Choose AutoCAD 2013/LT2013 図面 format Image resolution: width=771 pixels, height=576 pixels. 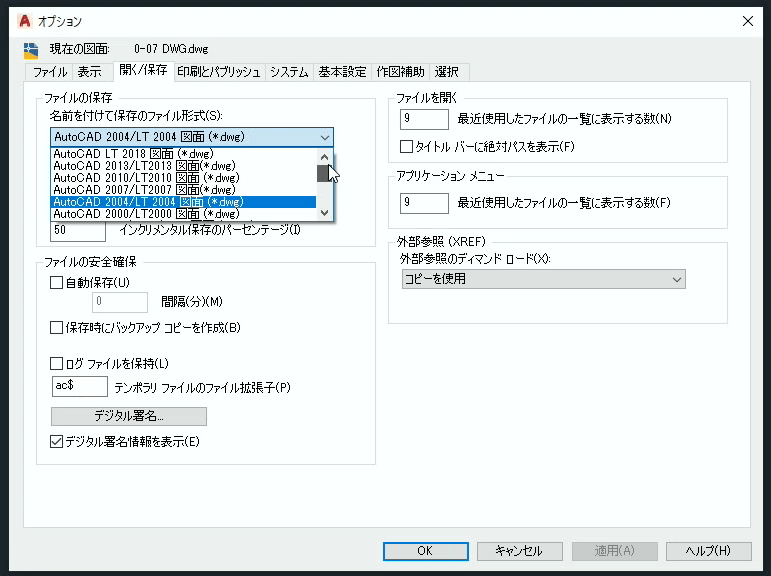[183, 166]
